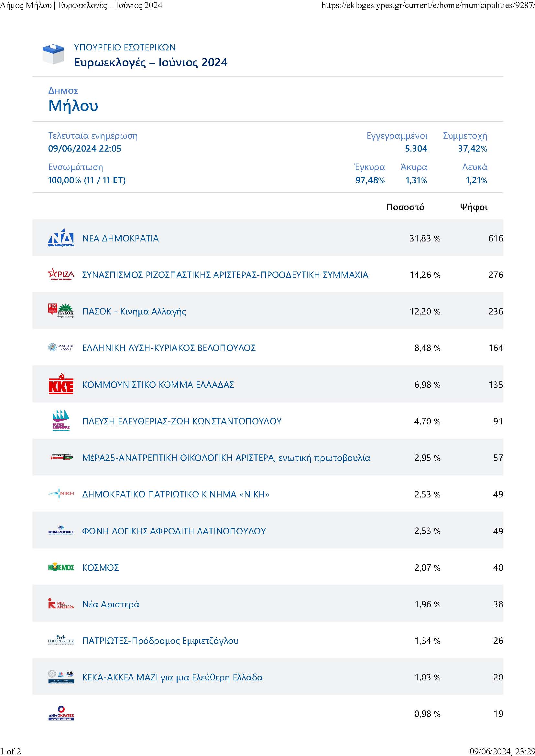
Task: Click the ΜέΡΑ25 party logo
Action: [61, 457]
